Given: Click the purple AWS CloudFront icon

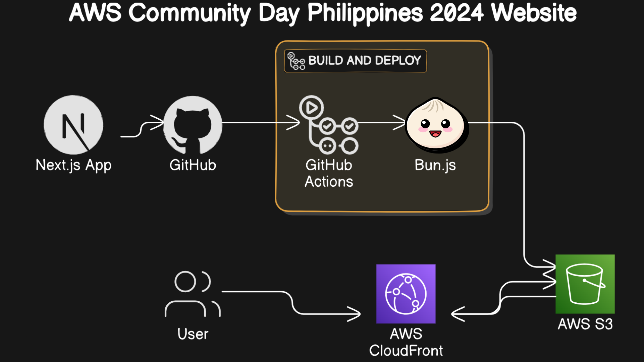Looking at the screenshot, I should (x=406, y=294).
